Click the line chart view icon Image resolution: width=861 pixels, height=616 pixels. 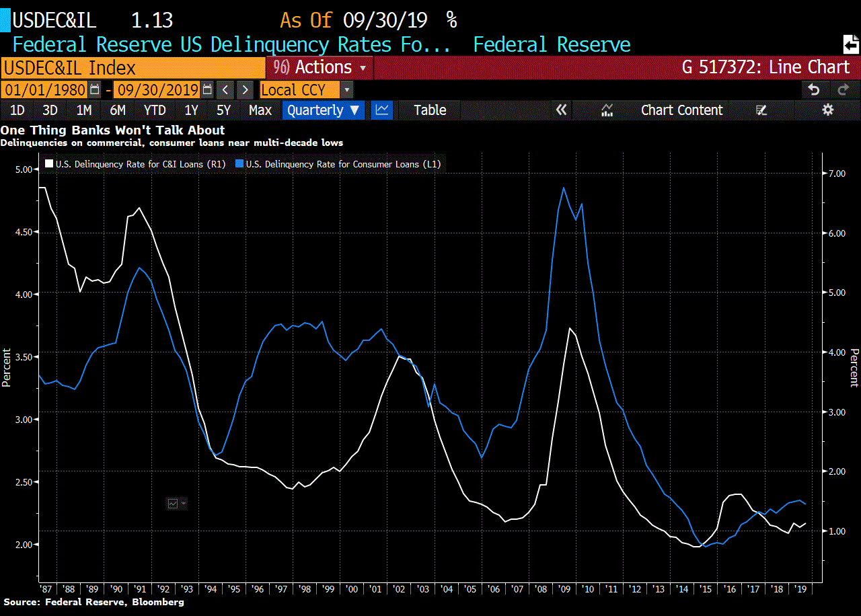[x=383, y=110]
